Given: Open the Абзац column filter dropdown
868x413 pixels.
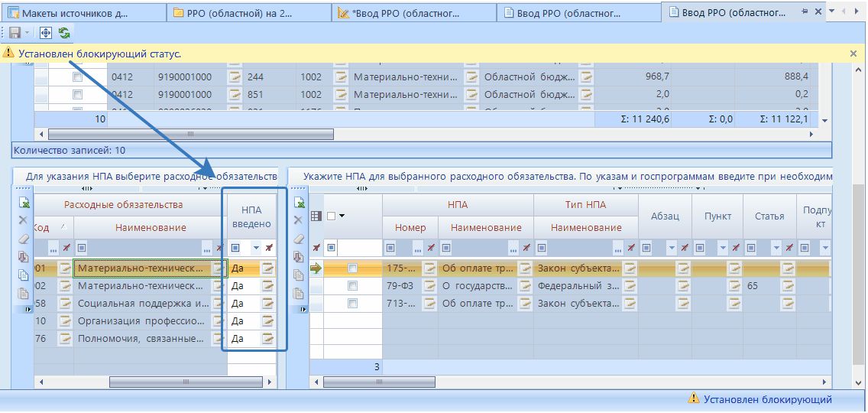Looking at the screenshot, I should point(672,248).
